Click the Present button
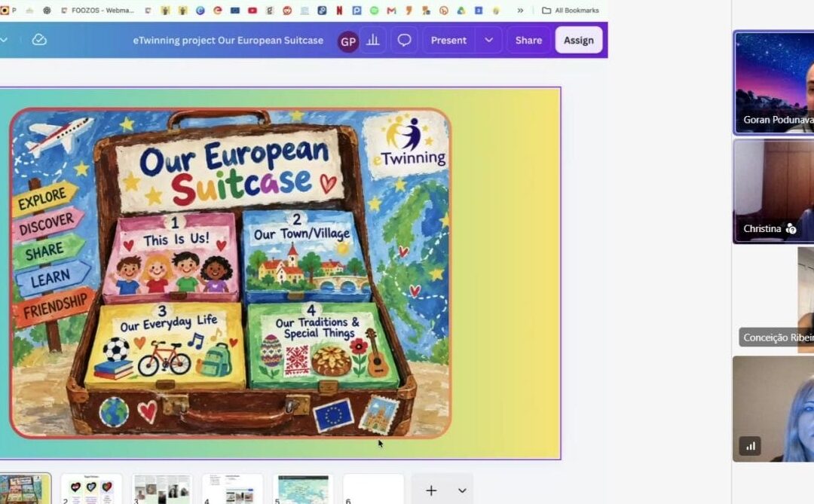Screen dimensions: 814x504 (x=448, y=41)
